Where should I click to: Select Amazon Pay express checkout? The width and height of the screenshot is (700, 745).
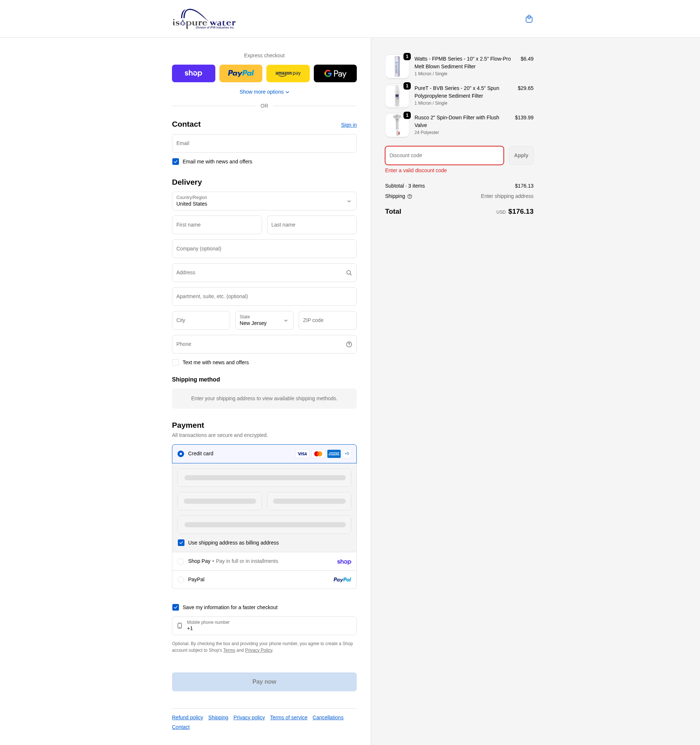tap(288, 73)
